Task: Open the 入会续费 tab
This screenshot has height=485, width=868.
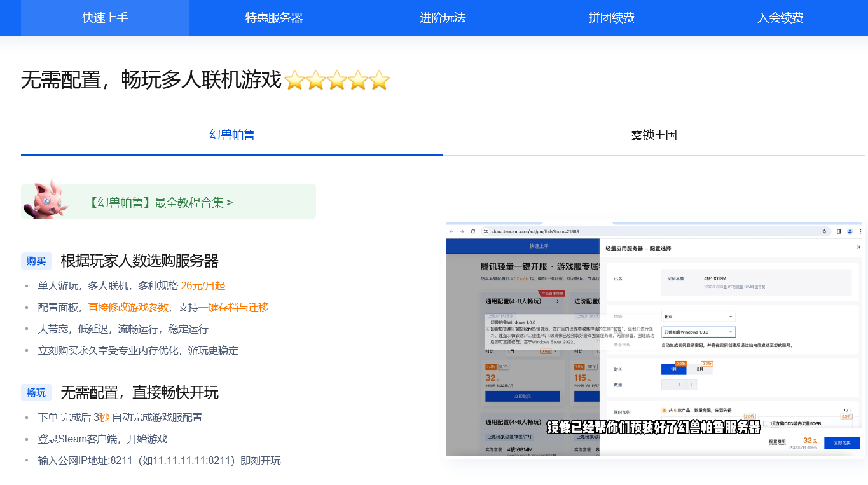Action: (780, 18)
